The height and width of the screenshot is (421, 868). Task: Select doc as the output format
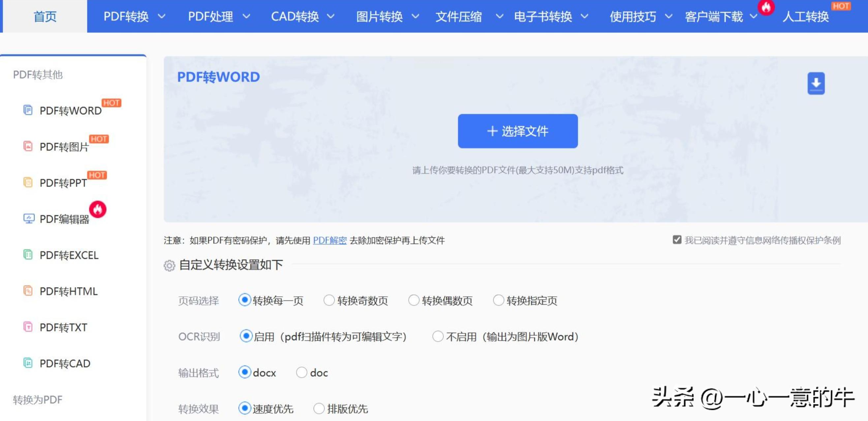click(x=301, y=372)
